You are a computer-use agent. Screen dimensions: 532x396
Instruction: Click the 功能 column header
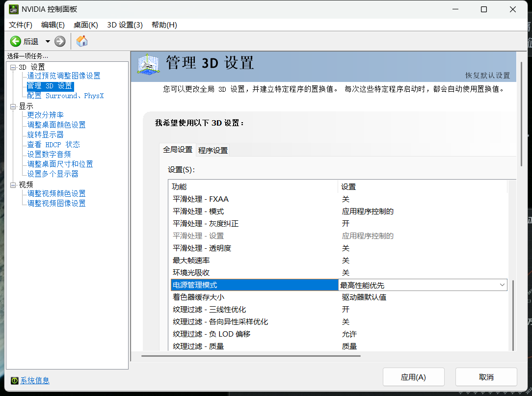tap(253, 186)
